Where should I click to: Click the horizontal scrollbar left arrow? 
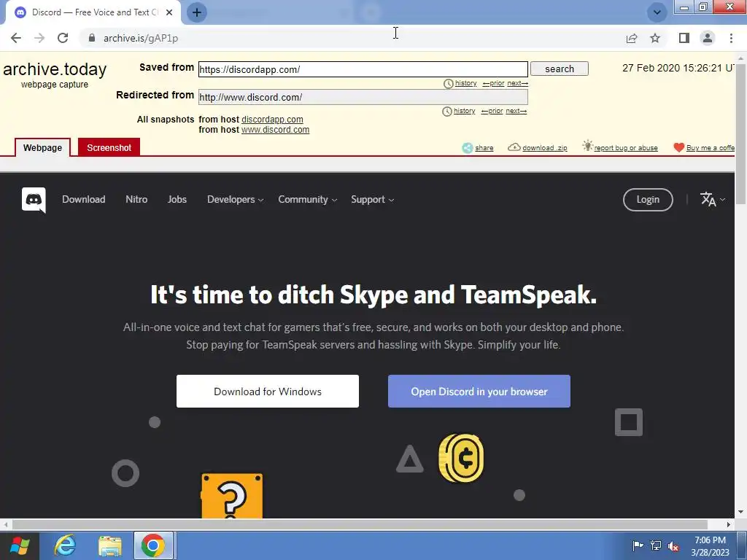(5, 524)
